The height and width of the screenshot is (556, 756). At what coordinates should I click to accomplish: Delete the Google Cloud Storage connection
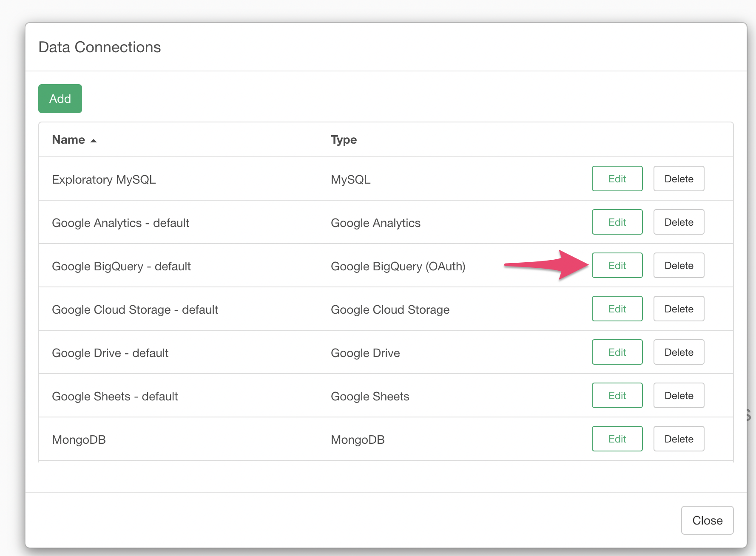(679, 309)
